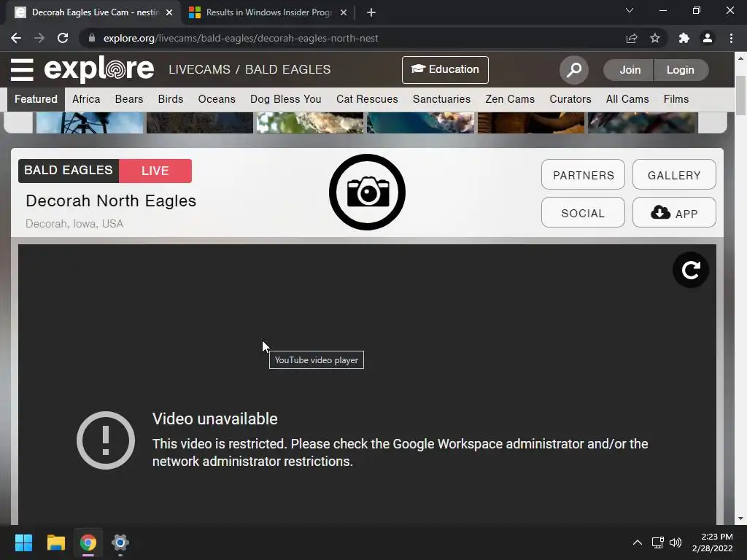
Task: Click the red LIVE badge
Action: point(155,171)
